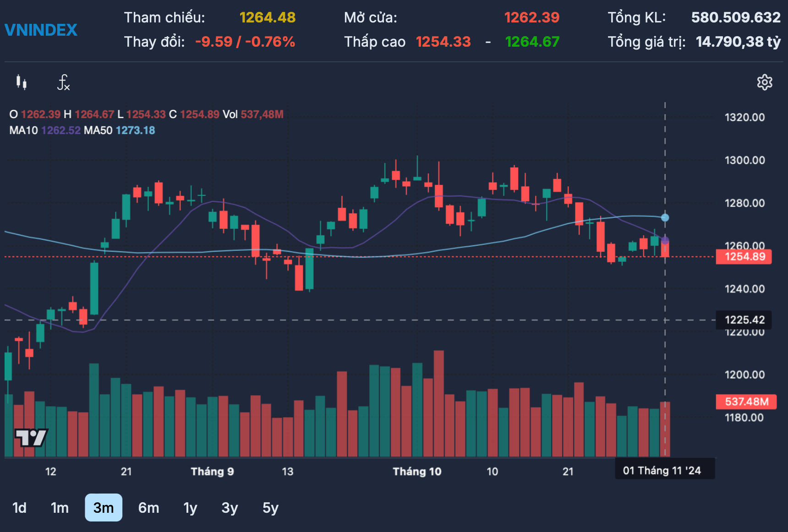This screenshot has height=532, width=788.
Task: Click the 10 date axis label
Action: (x=492, y=472)
